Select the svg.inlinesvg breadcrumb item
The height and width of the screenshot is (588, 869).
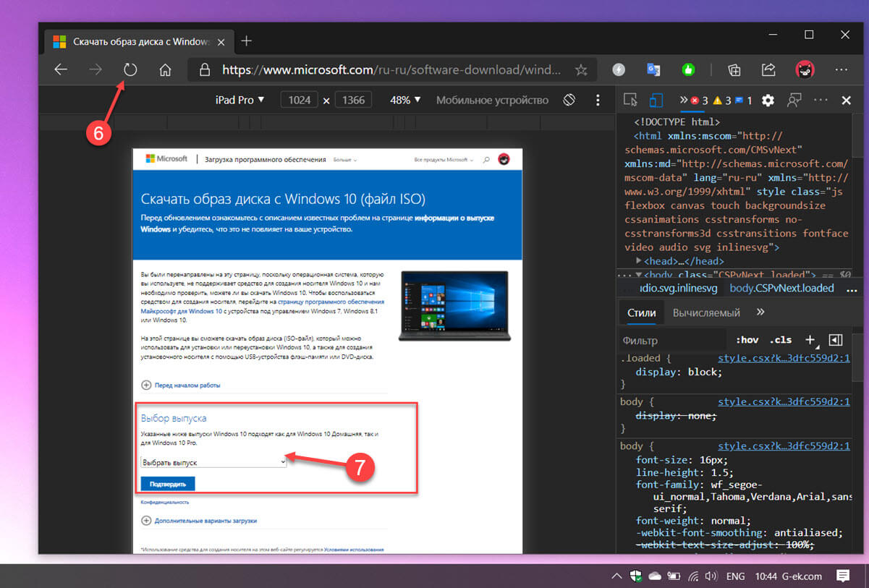click(x=677, y=288)
